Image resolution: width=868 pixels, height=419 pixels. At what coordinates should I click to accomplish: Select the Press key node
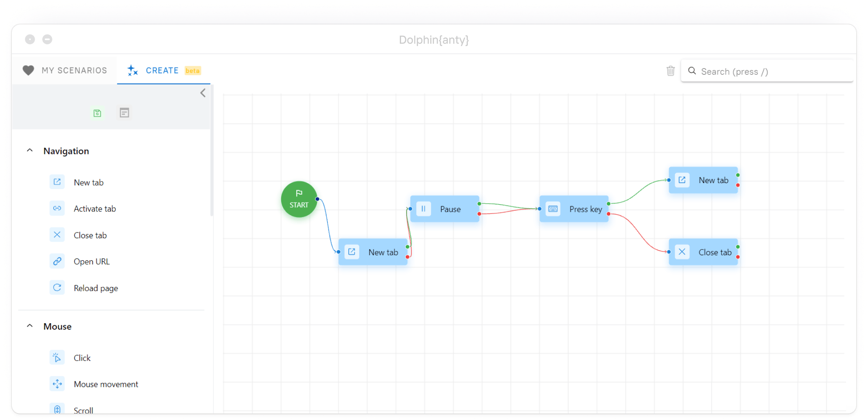click(574, 209)
